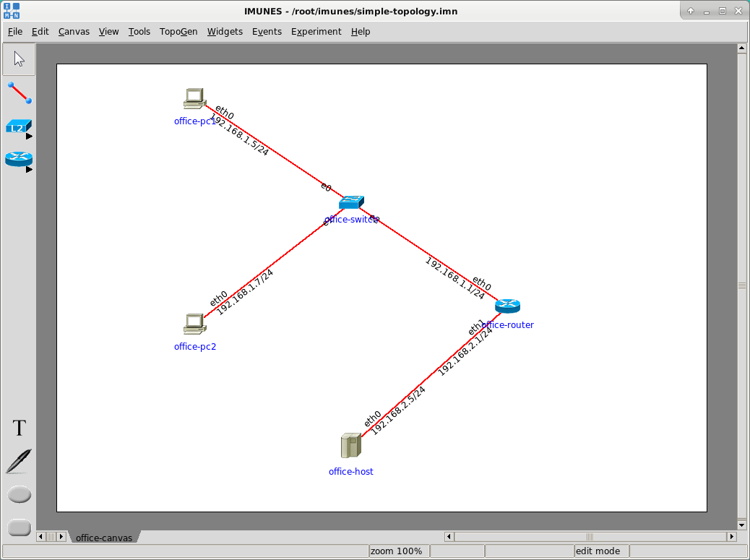The width and height of the screenshot is (750, 560).
Task: Choose the red link tool
Action: tap(19, 92)
